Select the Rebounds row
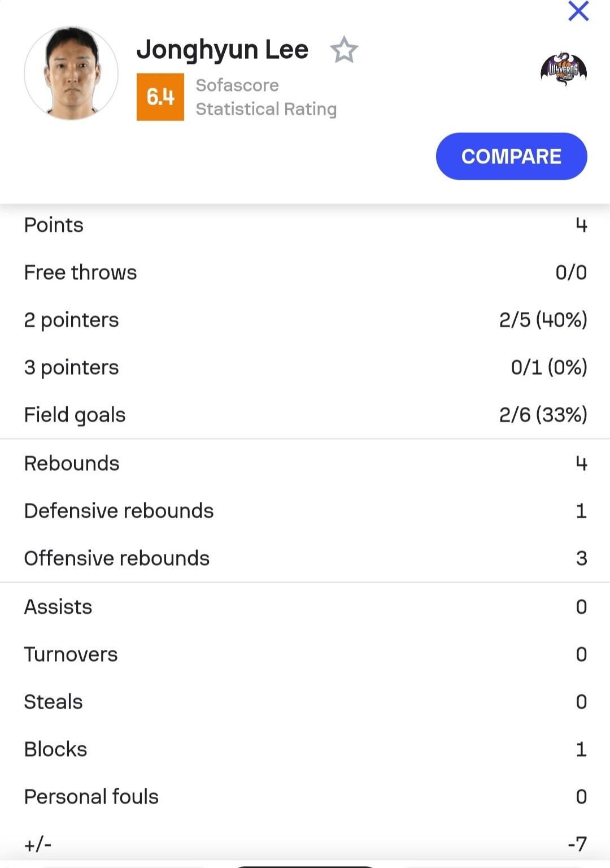This screenshot has width=610, height=868. pos(305,463)
